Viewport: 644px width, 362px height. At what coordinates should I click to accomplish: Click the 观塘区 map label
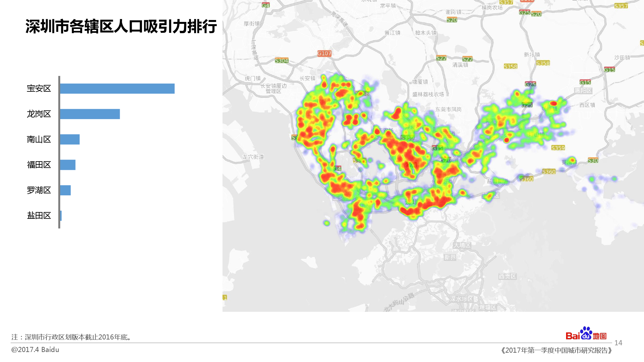coord(488,307)
